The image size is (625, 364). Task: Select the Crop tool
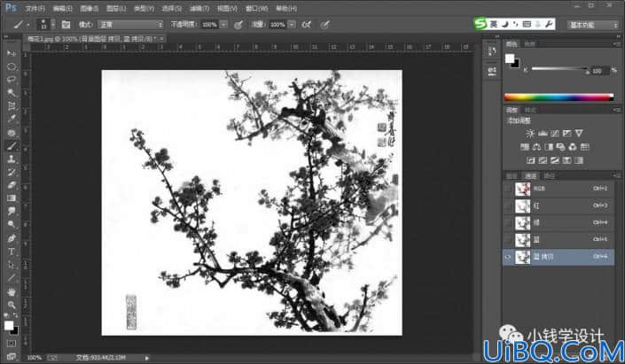click(x=12, y=106)
